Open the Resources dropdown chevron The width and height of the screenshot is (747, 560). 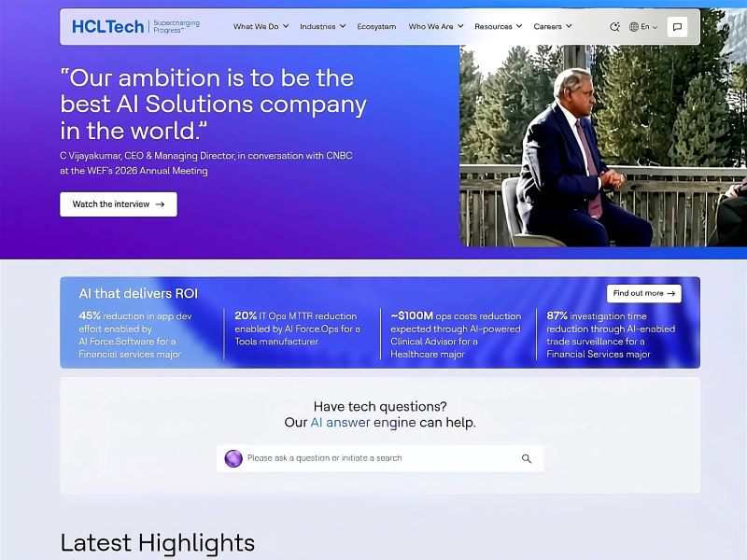click(x=519, y=26)
